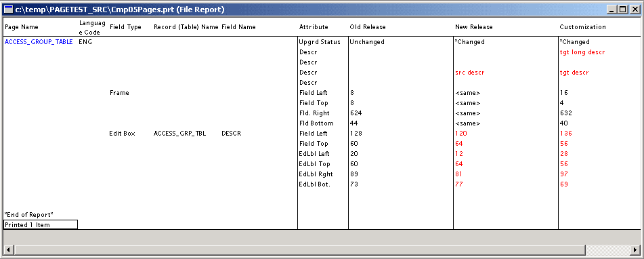Click the Language Code column header

pyautogui.click(x=92, y=27)
